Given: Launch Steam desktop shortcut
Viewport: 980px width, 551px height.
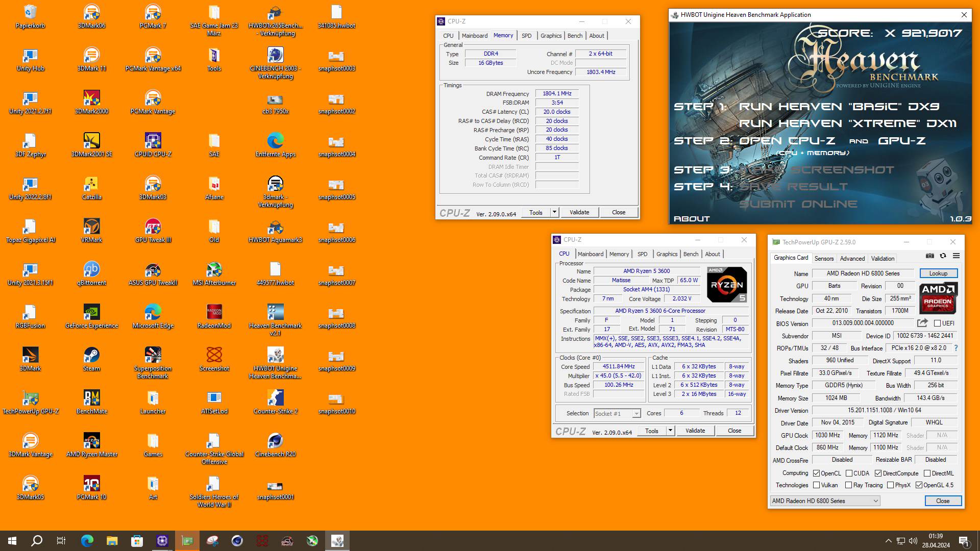Looking at the screenshot, I should (x=91, y=359).
